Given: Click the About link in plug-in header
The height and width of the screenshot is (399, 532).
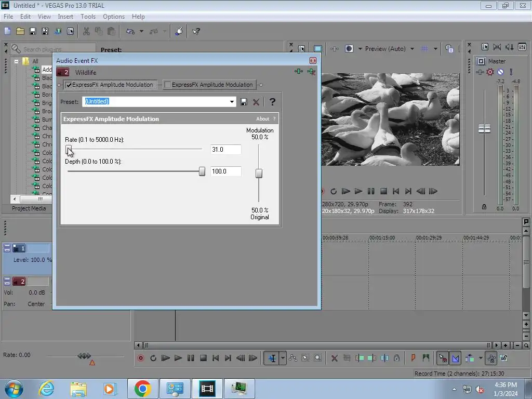Looking at the screenshot, I should pos(262,119).
